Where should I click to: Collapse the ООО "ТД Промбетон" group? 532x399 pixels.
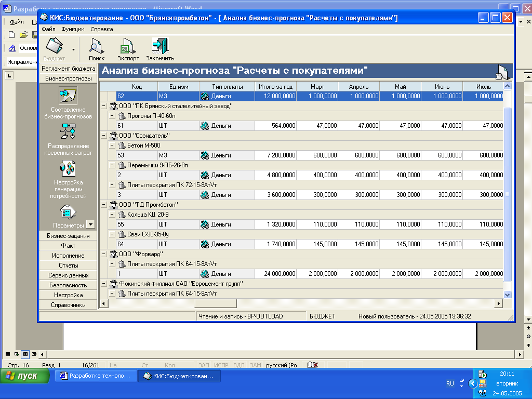(x=104, y=205)
